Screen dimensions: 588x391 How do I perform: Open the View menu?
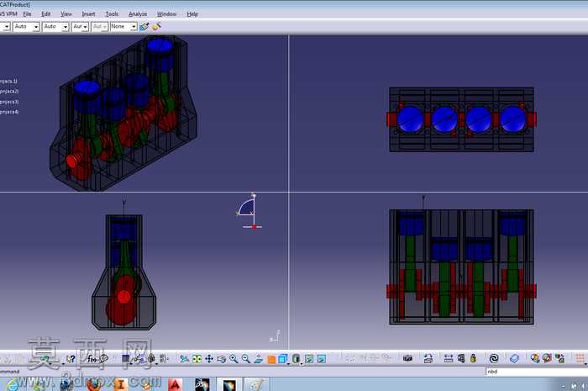(66, 14)
